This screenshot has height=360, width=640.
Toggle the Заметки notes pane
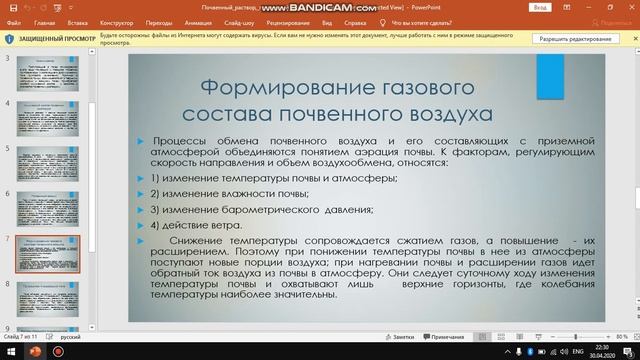(x=400, y=337)
